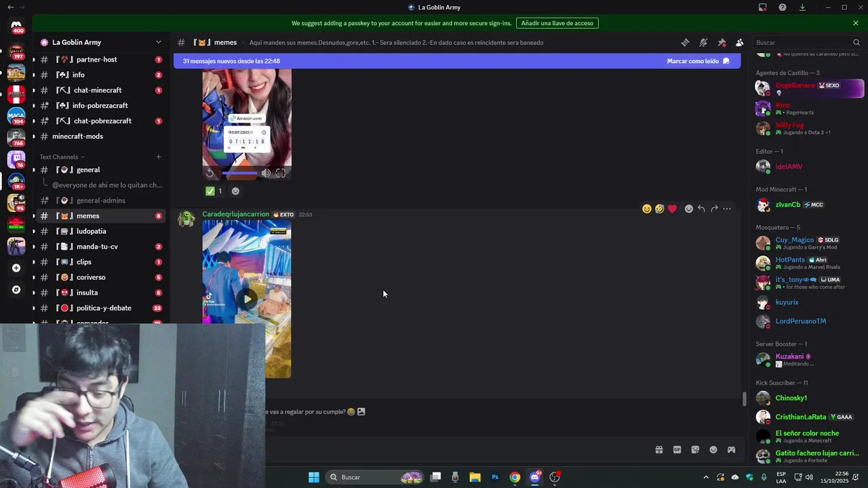Open the manda-tu-cv channel
Image resolution: width=868 pixels, height=488 pixels.
click(100, 247)
